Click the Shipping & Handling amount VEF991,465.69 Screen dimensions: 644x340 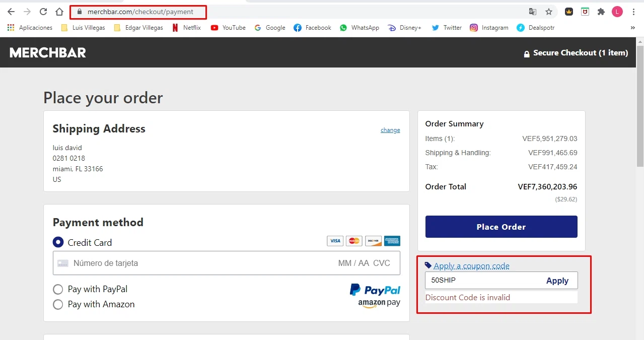[x=553, y=153]
